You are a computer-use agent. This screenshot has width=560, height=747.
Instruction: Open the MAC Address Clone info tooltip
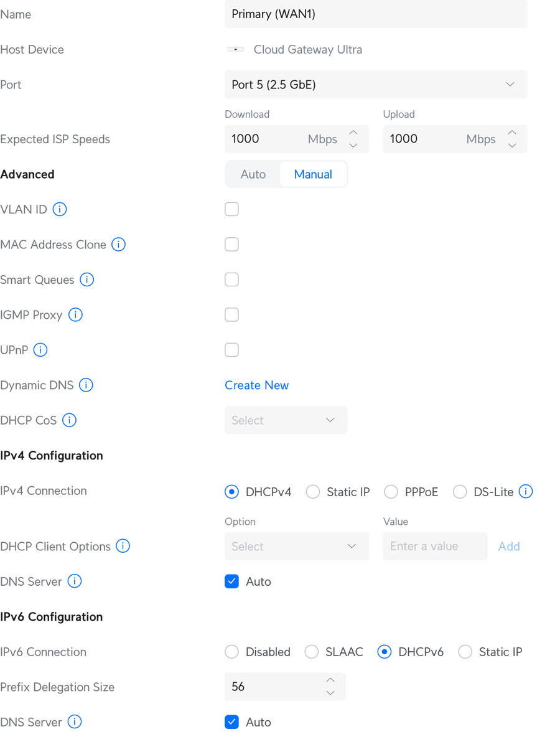[x=118, y=245]
